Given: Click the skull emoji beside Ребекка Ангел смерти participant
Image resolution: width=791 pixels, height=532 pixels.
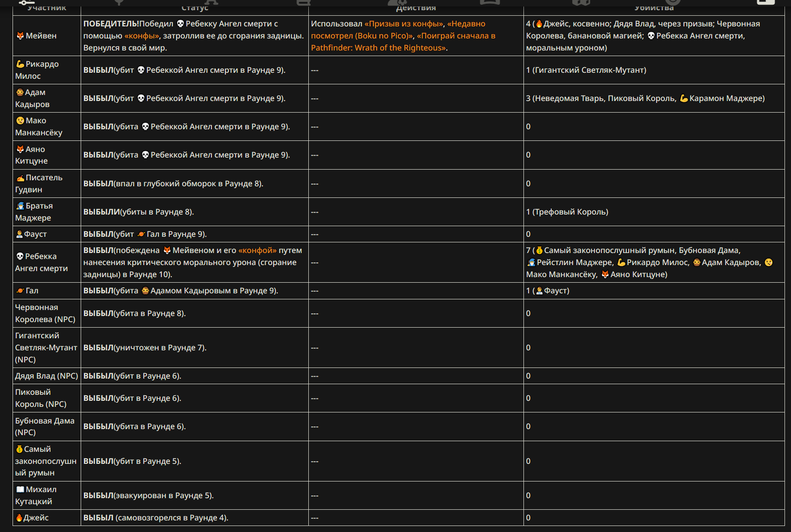Looking at the screenshot, I should click(x=20, y=256).
